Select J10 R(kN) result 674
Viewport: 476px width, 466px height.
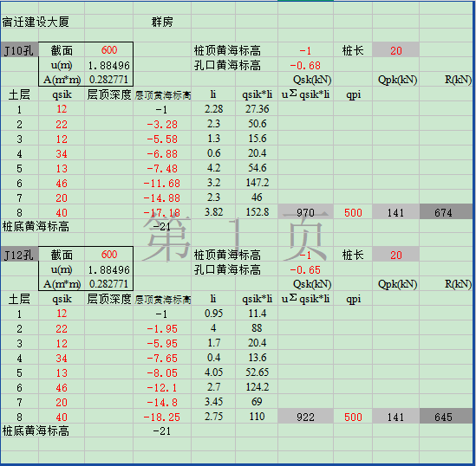coord(446,212)
